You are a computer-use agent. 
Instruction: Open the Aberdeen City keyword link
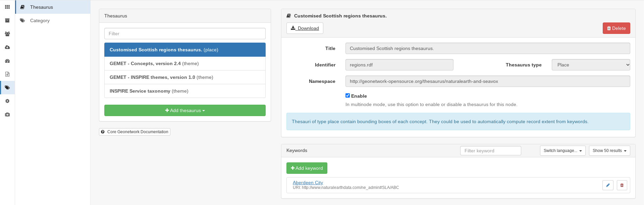coord(308,183)
